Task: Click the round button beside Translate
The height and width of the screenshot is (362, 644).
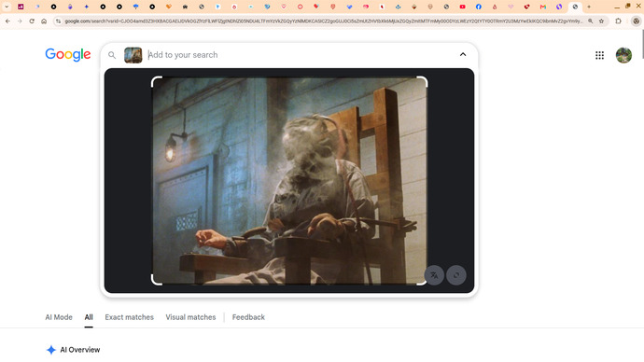Action: coord(456,275)
